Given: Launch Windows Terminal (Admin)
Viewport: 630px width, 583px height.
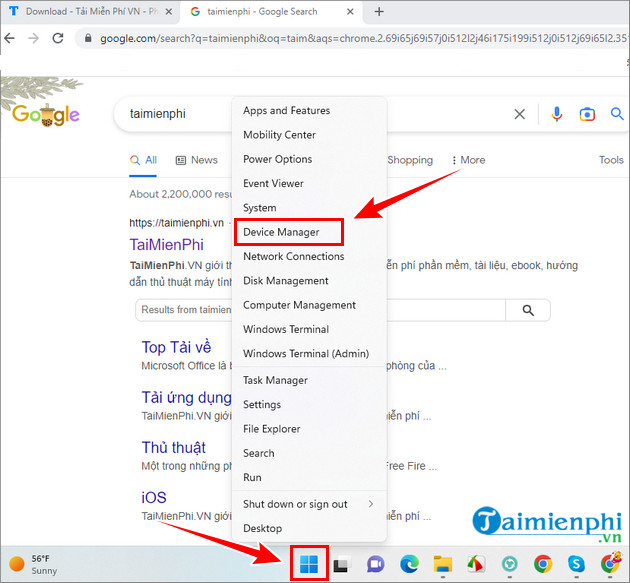Looking at the screenshot, I should pyautogui.click(x=309, y=354).
